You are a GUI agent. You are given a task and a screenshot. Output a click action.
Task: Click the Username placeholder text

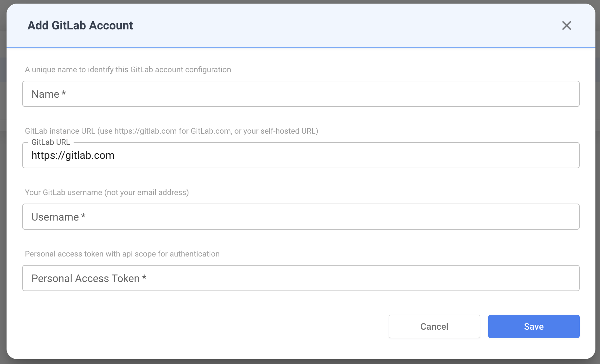58,217
